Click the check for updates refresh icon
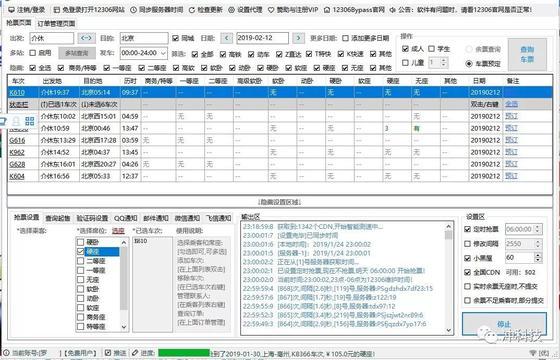560x360 pixels. point(192,10)
